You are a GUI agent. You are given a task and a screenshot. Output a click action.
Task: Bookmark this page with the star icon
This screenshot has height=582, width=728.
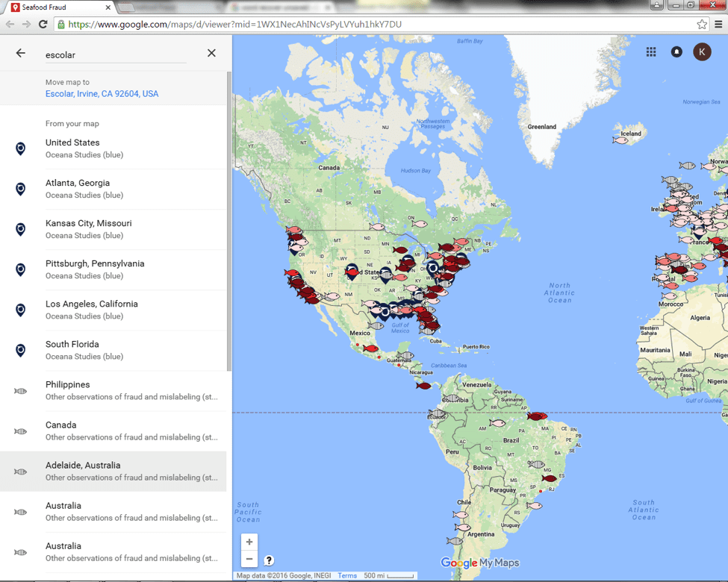click(x=702, y=24)
